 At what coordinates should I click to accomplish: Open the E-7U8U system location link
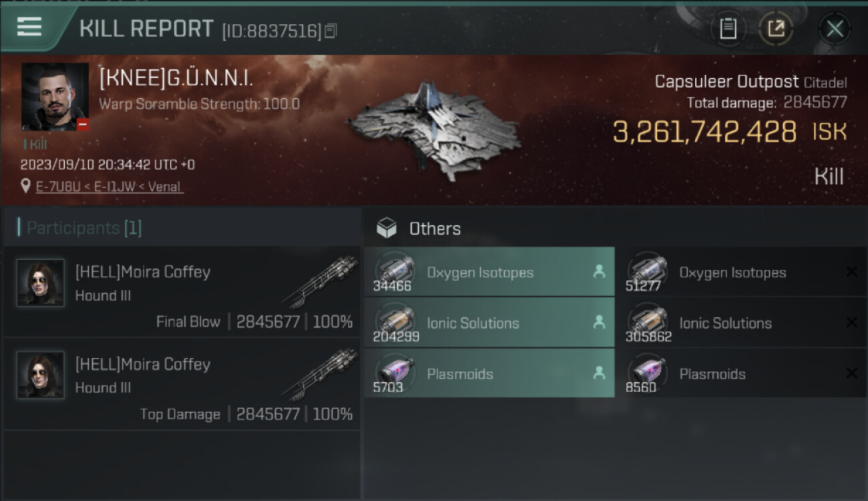point(56,186)
